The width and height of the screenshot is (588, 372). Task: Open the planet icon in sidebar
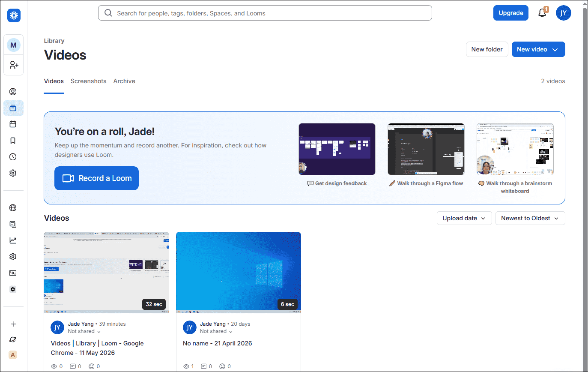[13, 339]
